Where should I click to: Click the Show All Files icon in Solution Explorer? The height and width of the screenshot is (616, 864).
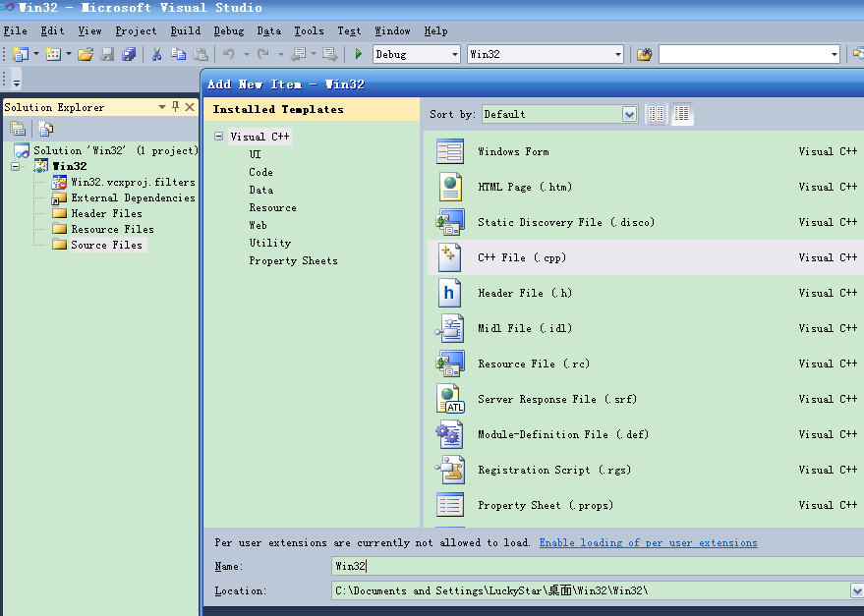click(x=46, y=129)
